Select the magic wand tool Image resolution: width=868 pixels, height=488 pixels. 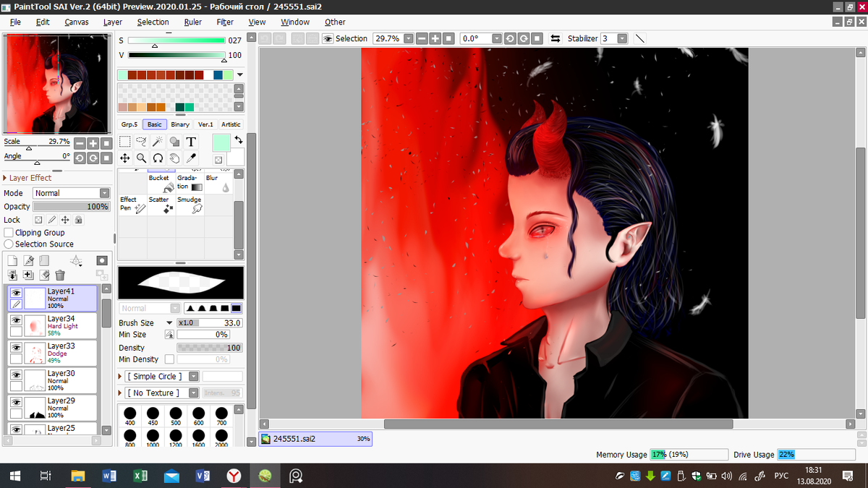point(158,142)
